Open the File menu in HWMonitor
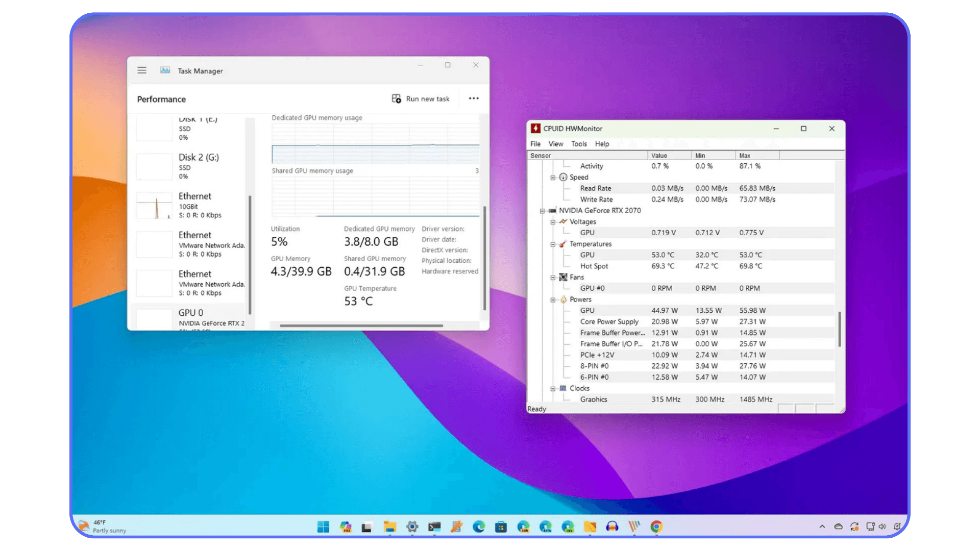The width and height of the screenshot is (980, 551). tap(535, 144)
